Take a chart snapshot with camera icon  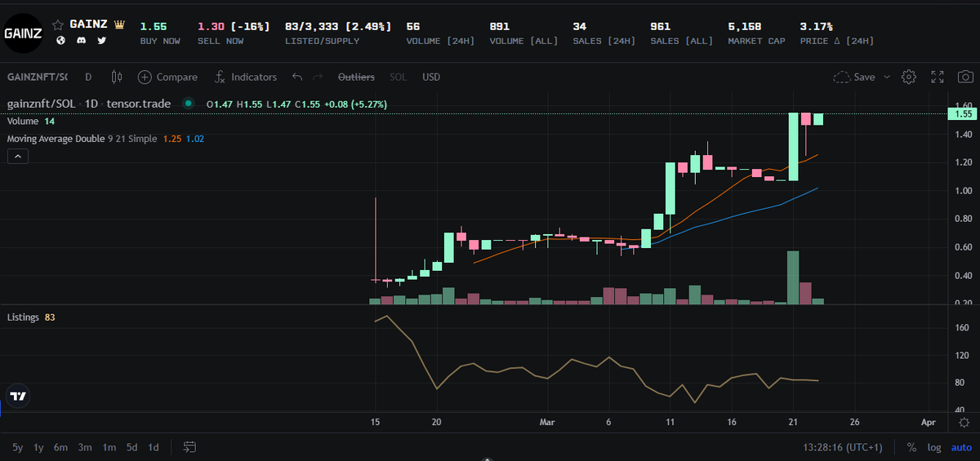965,77
